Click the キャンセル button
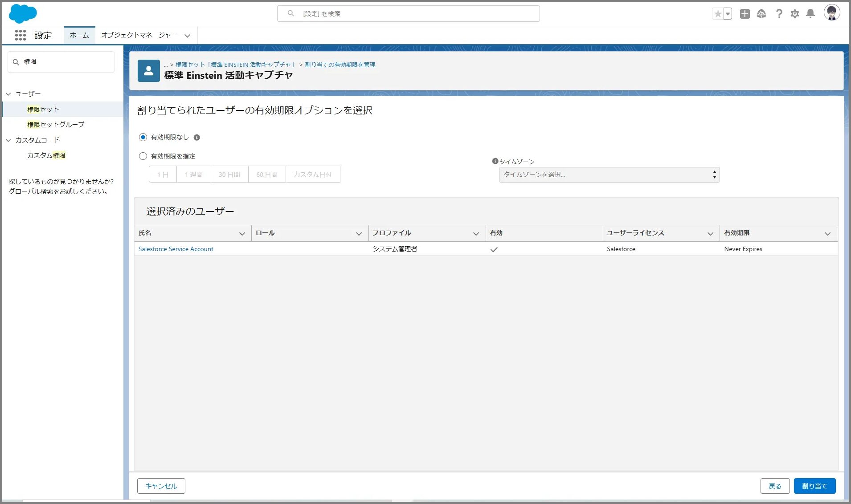Viewport: 851px width, 504px height. 161,486
